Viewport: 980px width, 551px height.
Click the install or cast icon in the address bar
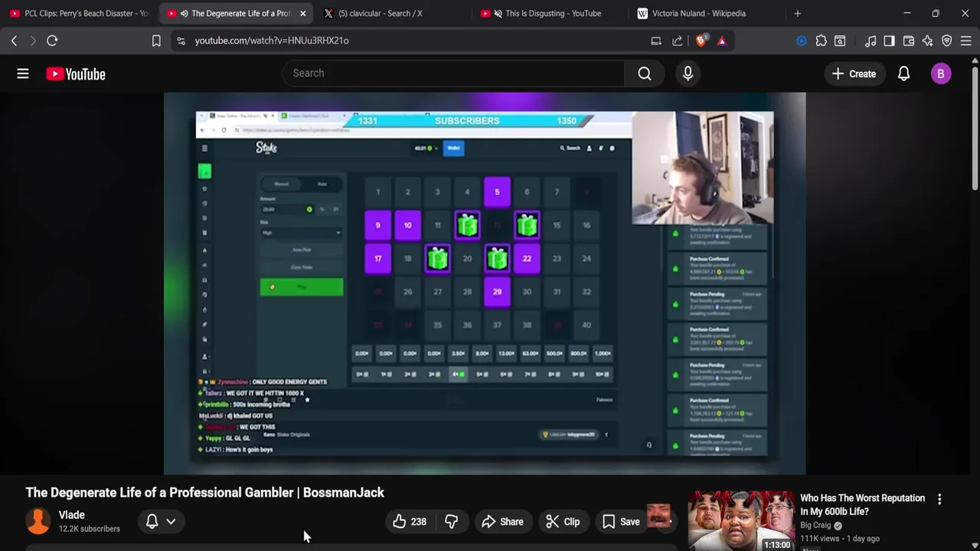click(x=656, y=41)
